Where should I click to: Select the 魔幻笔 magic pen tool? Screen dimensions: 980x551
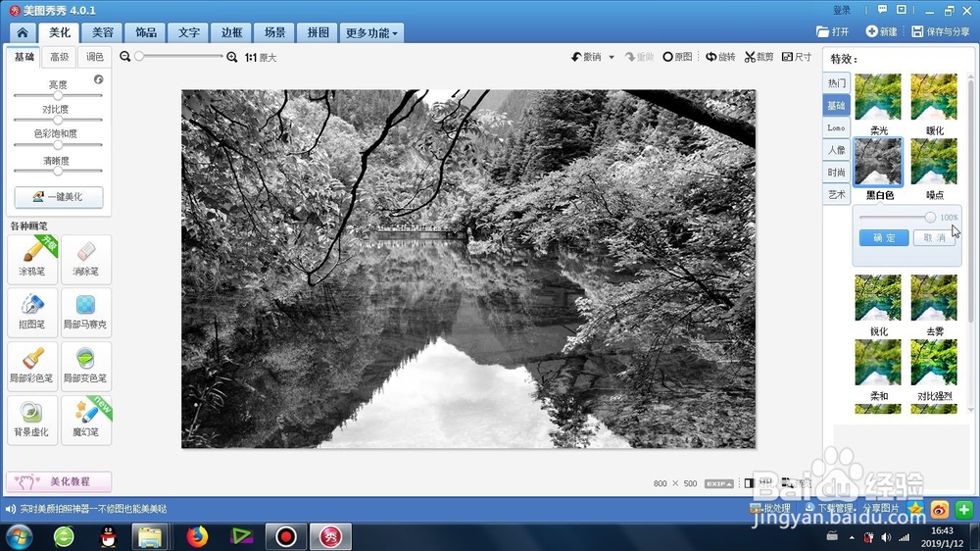[x=86, y=420]
